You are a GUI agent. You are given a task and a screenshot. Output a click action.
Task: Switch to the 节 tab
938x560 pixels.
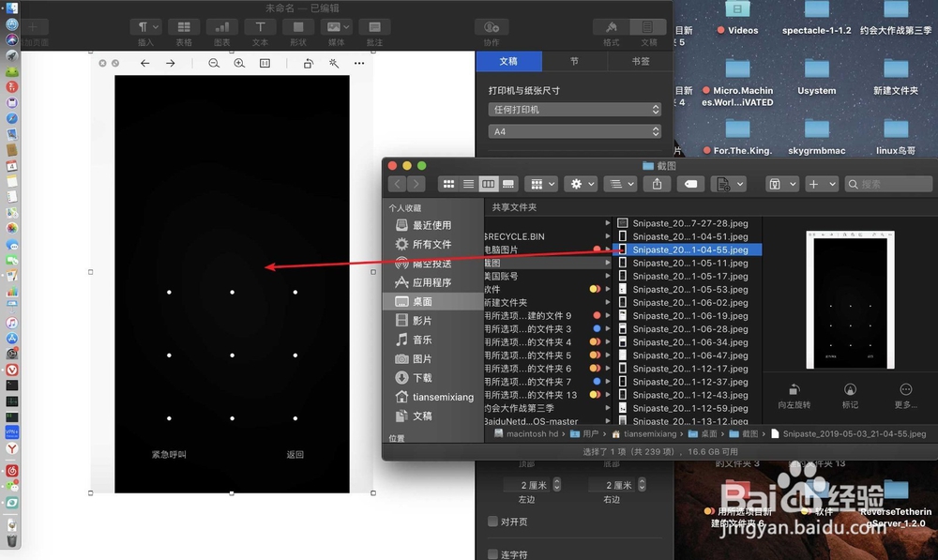pos(575,61)
